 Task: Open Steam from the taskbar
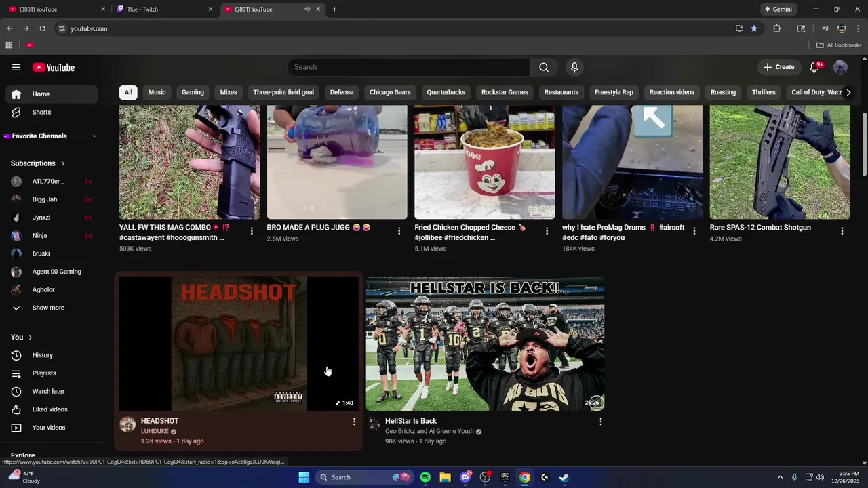tap(564, 477)
